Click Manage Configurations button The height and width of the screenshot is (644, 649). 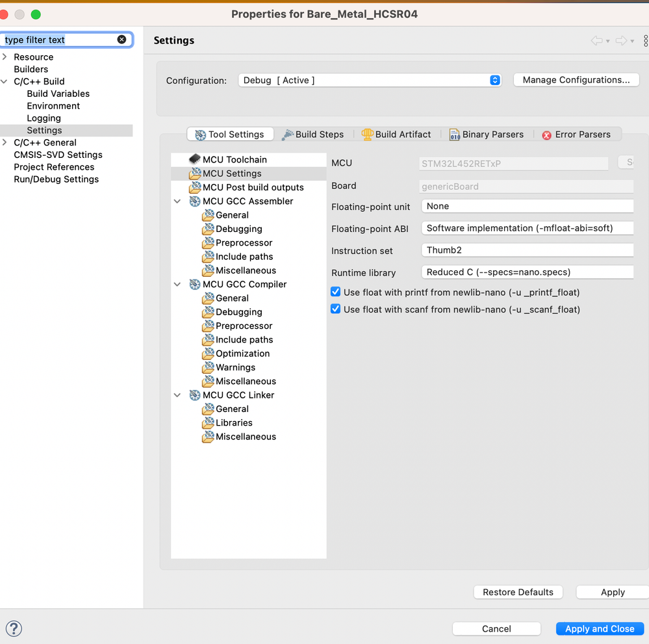coord(576,80)
